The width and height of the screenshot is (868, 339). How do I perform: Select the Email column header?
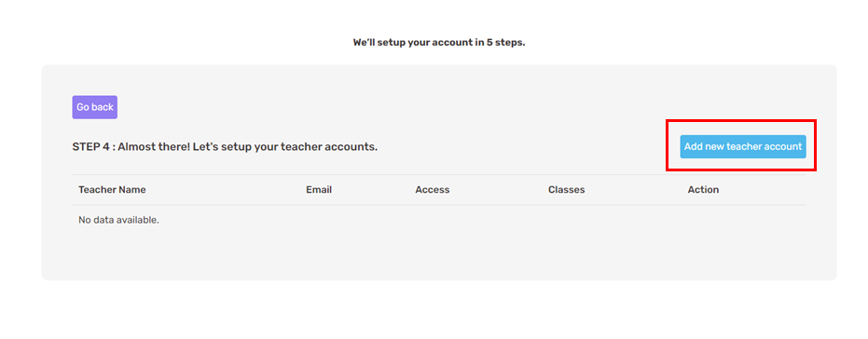click(x=319, y=190)
